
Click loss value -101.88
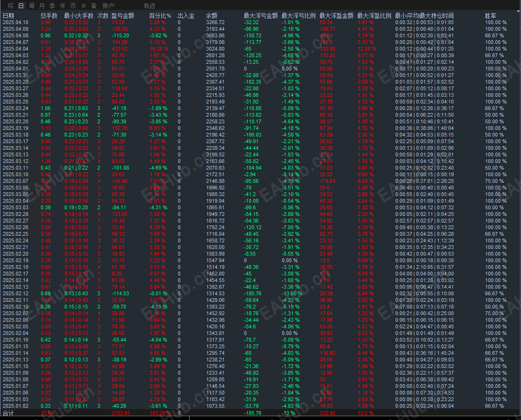(120, 168)
